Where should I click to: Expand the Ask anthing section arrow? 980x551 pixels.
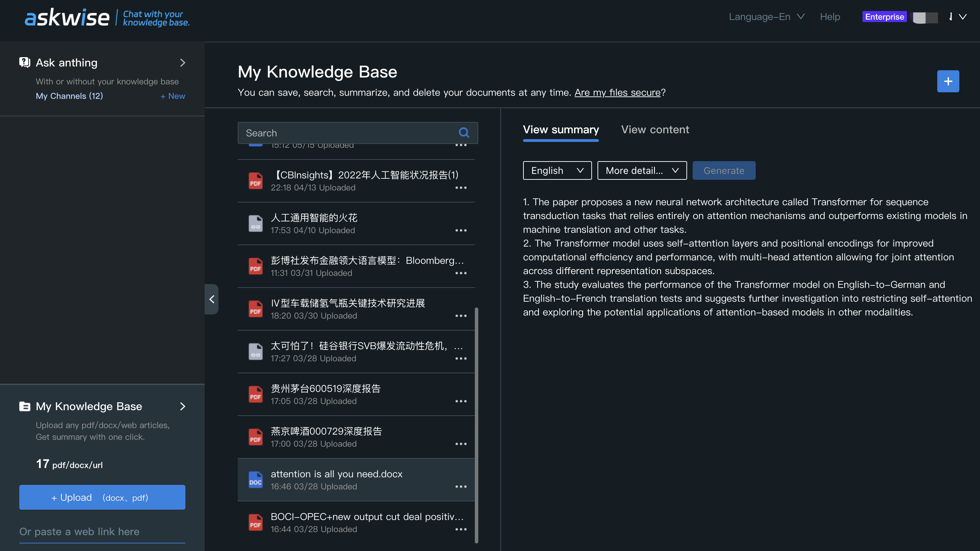183,62
